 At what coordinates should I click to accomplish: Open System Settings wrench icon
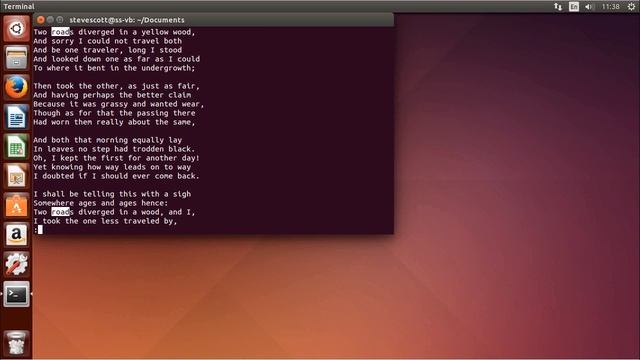pyautogui.click(x=16, y=264)
